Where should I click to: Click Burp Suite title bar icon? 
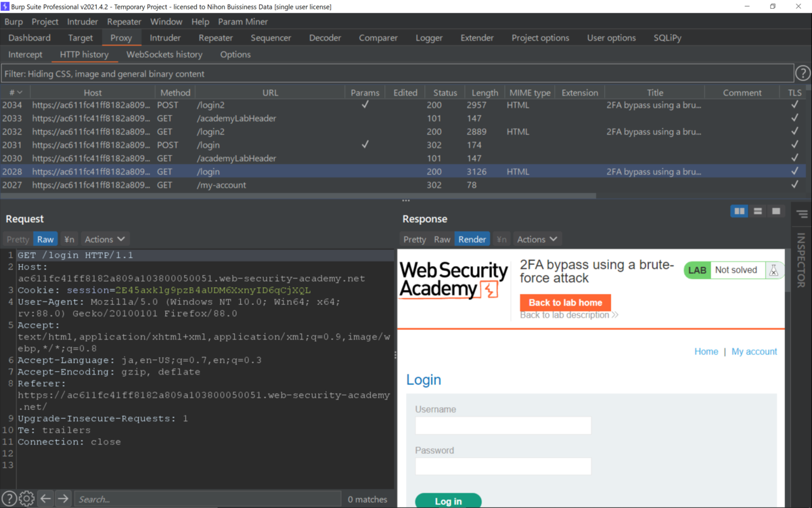tap(5, 6)
